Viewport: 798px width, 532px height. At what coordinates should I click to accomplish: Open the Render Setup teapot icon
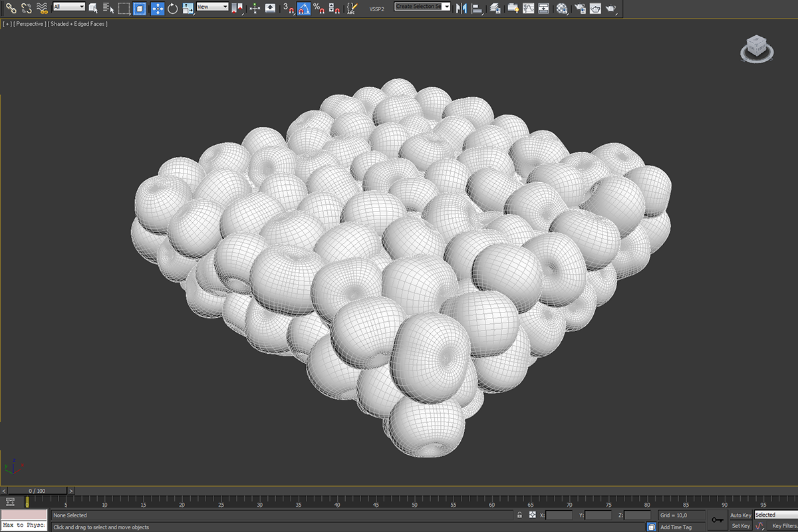point(579,8)
